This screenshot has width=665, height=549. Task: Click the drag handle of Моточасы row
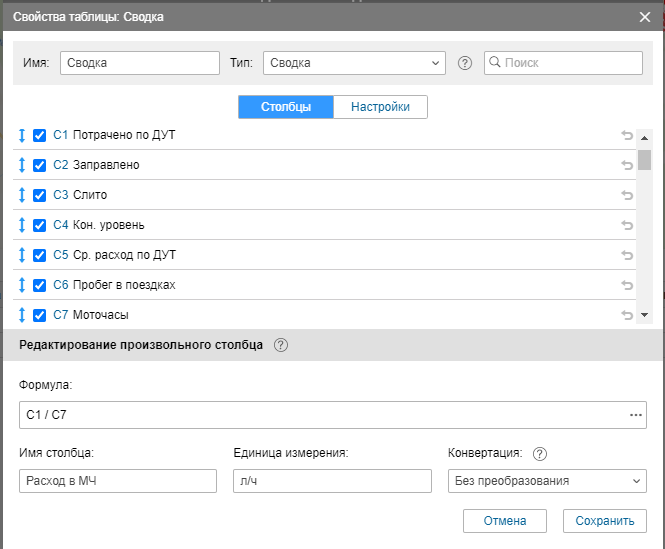coord(22,315)
